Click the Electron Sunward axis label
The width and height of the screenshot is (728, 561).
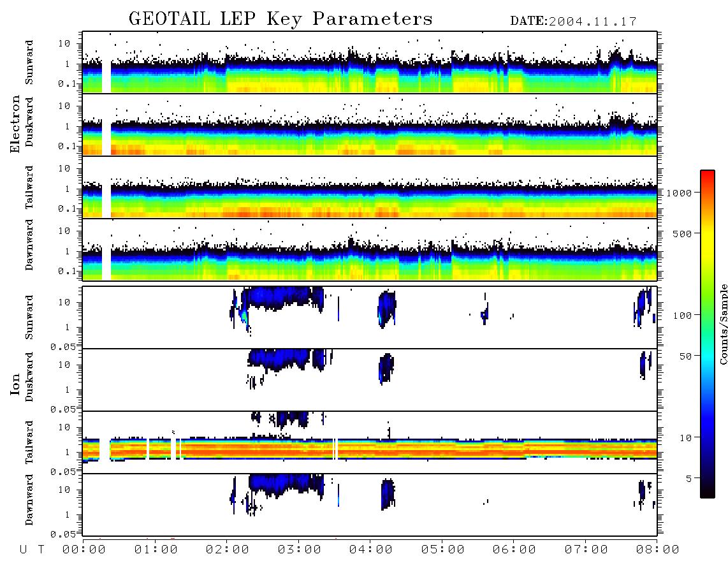pos(29,62)
